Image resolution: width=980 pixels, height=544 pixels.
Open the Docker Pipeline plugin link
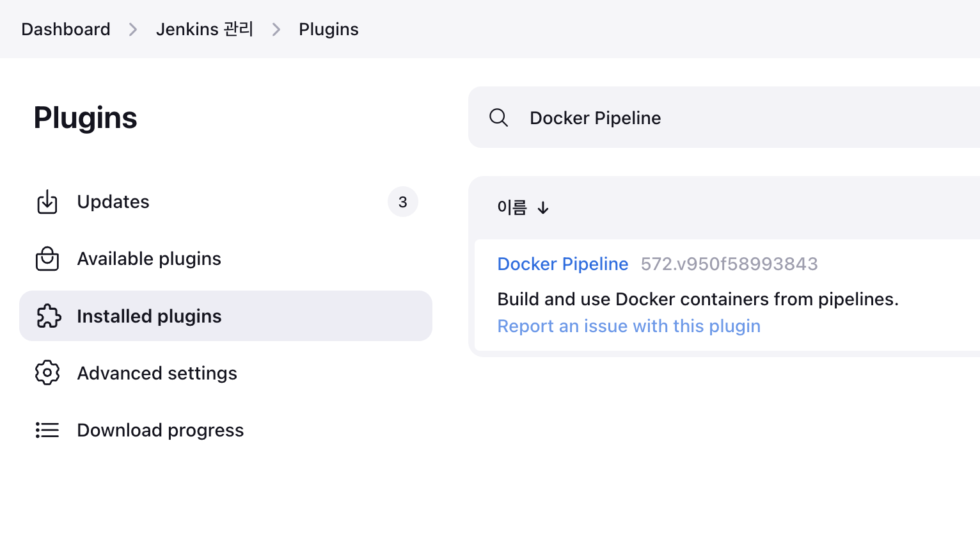coord(563,264)
